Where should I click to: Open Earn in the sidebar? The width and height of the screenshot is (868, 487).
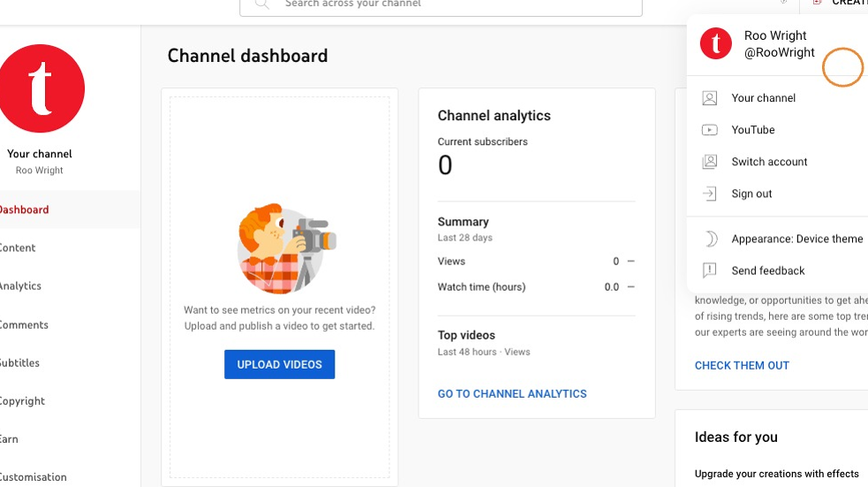click(70, 438)
